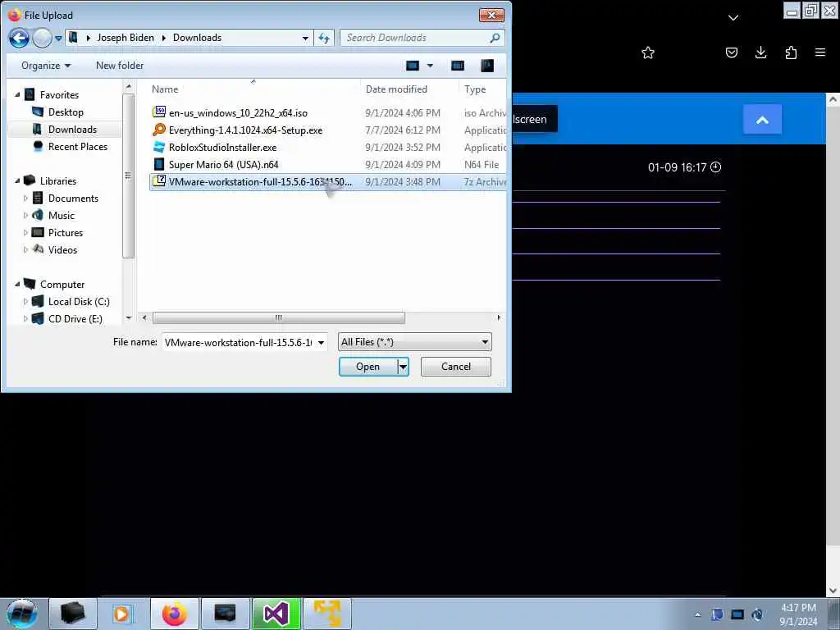Collapse the Favorites group
840x630 pixels.
[18, 94]
